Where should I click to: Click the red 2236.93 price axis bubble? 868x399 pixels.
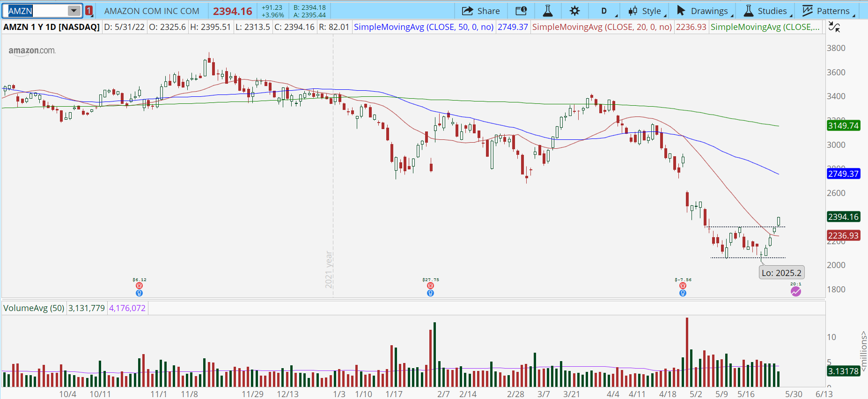click(x=843, y=235)
